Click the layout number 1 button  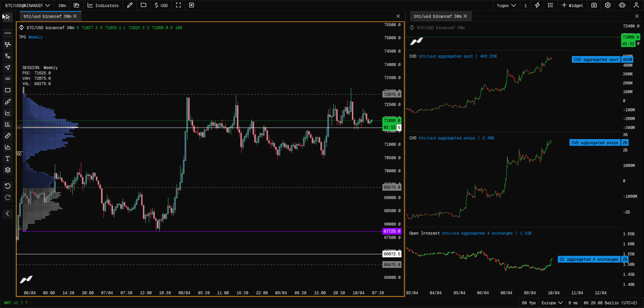525,5
